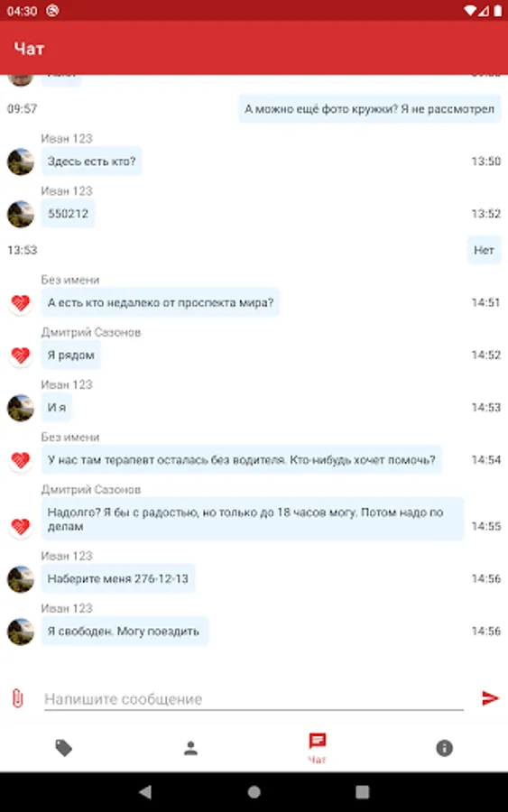Tap the "Я свободен. Могу поездить" message bubble
The width and height of the screenshot is (508, 812).
coord(125,631)
